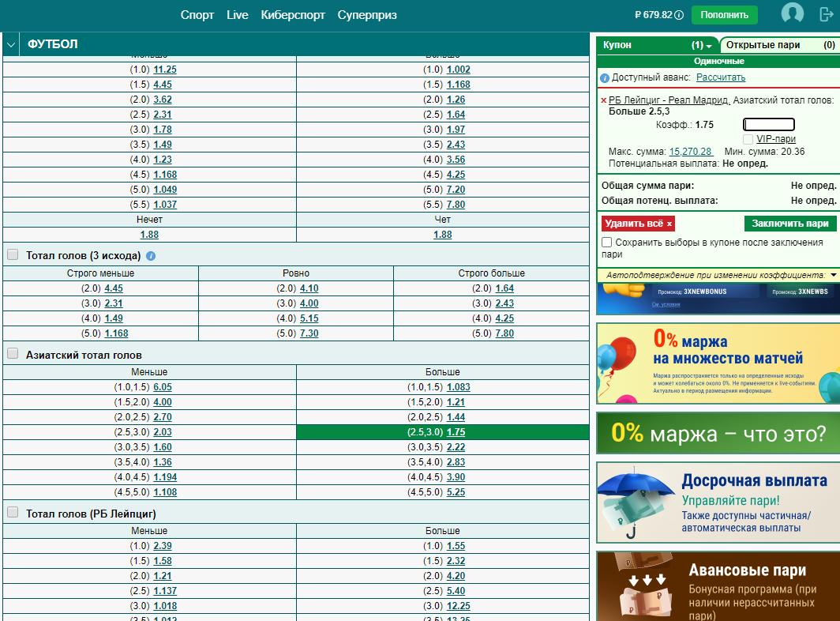Open the Купон (1) dropdown arrow
This screenshot has height=621, width=840.
(x=709, y=46)
